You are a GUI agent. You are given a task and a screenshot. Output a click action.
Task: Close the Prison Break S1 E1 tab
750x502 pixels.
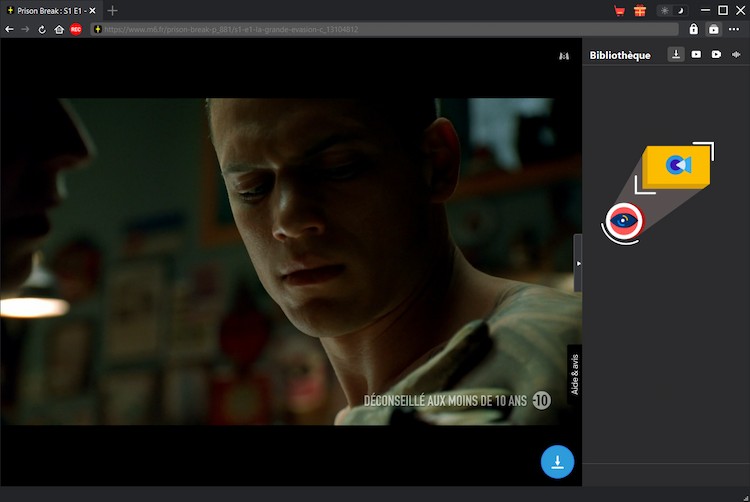(x=92, y=11)
